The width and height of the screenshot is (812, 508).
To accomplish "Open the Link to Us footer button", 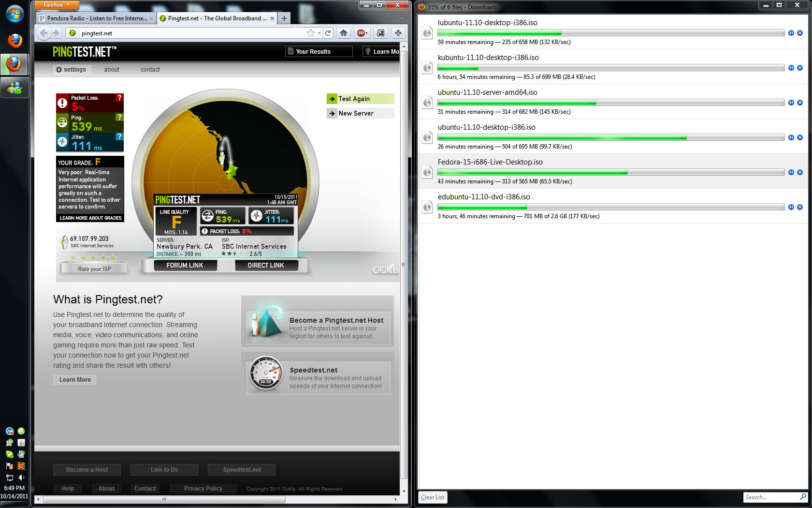I will 164,470.
